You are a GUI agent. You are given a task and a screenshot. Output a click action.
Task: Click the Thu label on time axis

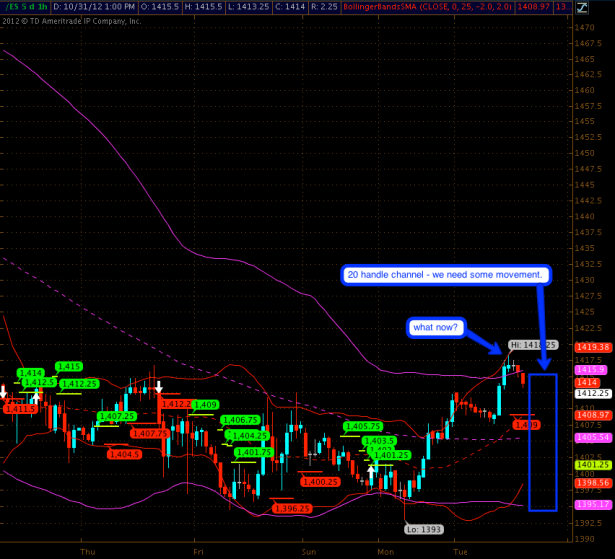click(x=87, y=550)
